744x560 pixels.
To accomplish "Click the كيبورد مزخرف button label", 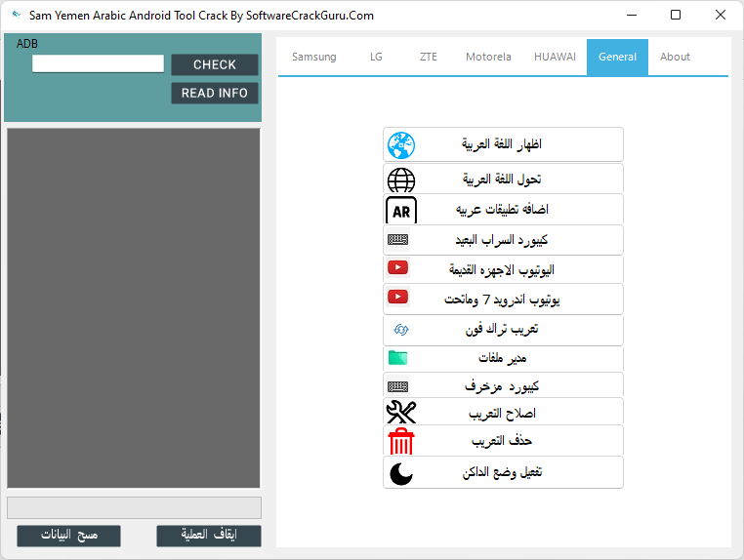I will point(502,387).
